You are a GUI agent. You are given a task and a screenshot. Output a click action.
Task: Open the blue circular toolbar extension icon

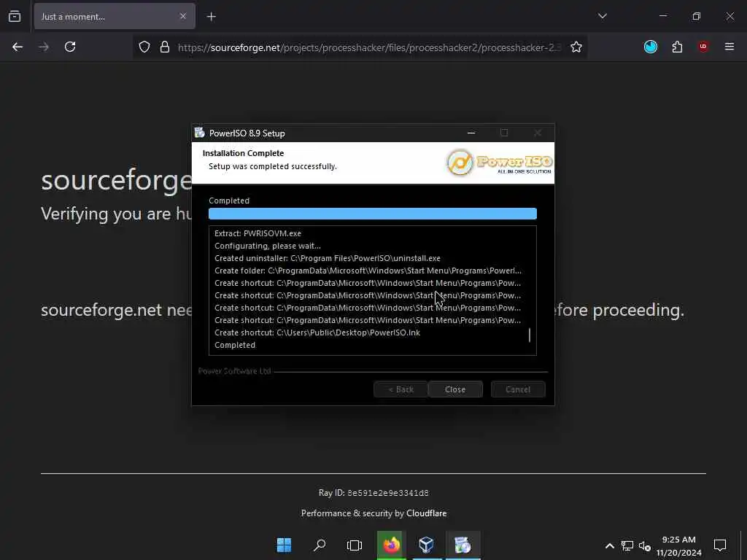pyautogui.click(x=650, y=47)
